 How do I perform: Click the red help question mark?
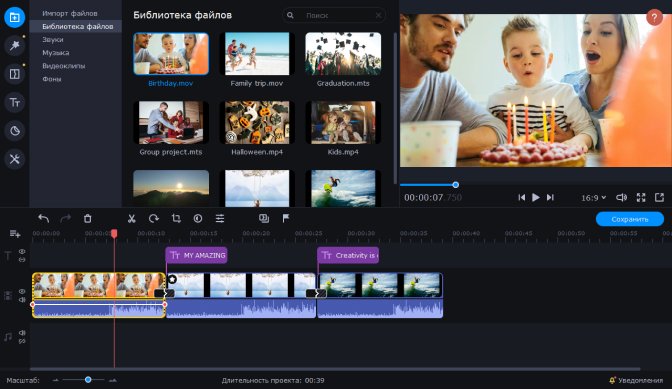654,18
